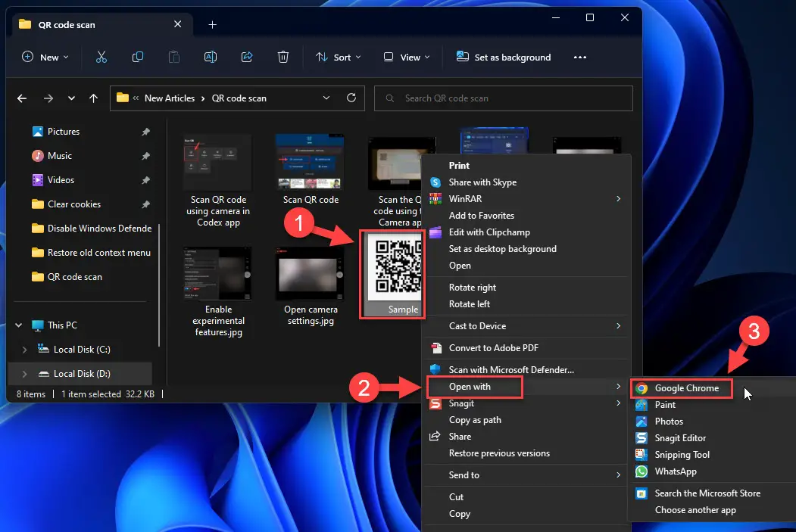Open the recent locations chevron

(x=72, y=98)
